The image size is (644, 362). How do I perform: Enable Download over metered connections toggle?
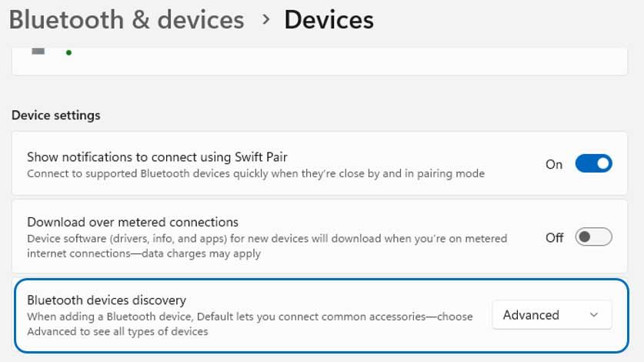593,237
